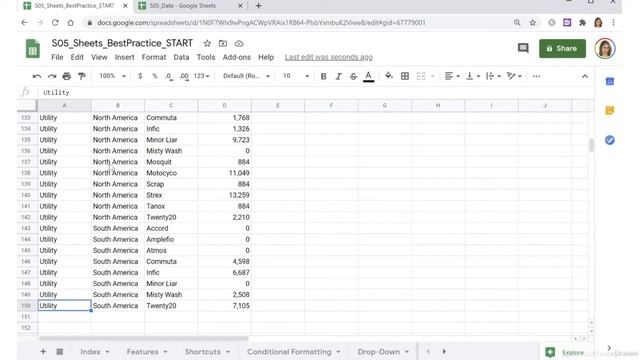Open the Tools menu
640x360 pixels.
[206, 57]
